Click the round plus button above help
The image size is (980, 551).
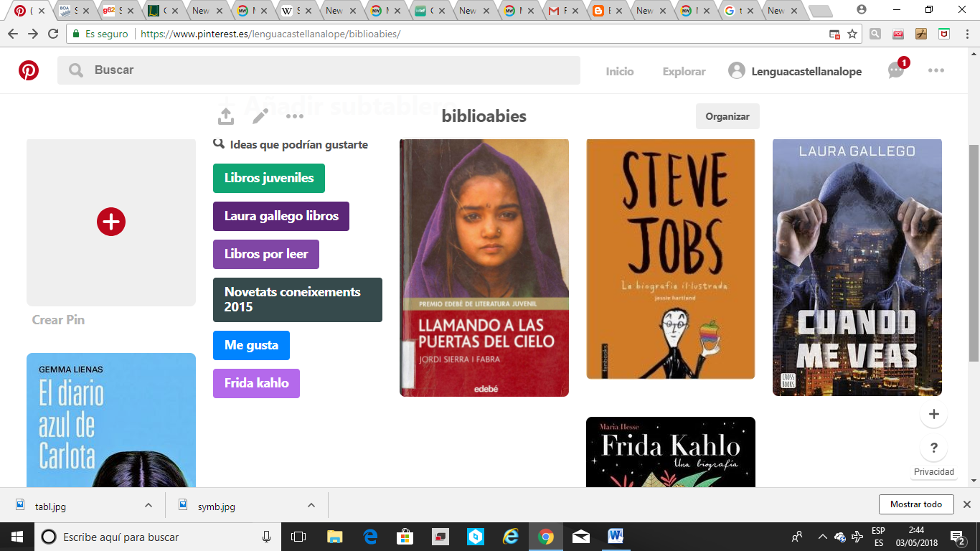coord(933,414)
